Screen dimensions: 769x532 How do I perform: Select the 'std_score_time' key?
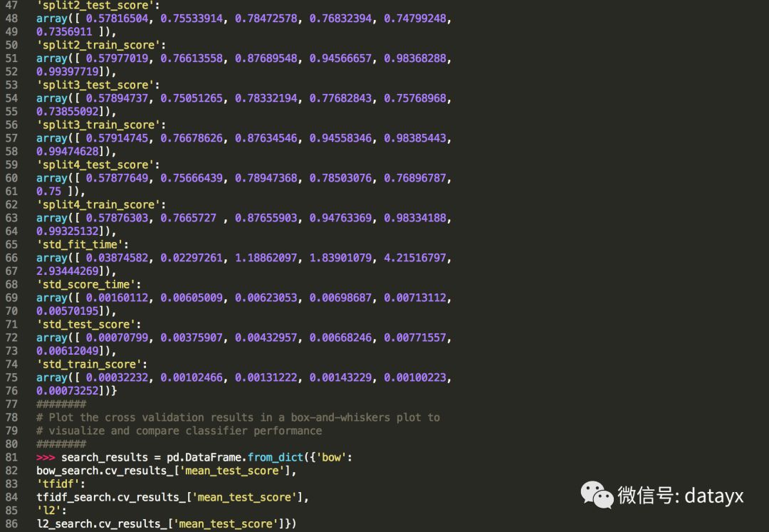[86, 284]
